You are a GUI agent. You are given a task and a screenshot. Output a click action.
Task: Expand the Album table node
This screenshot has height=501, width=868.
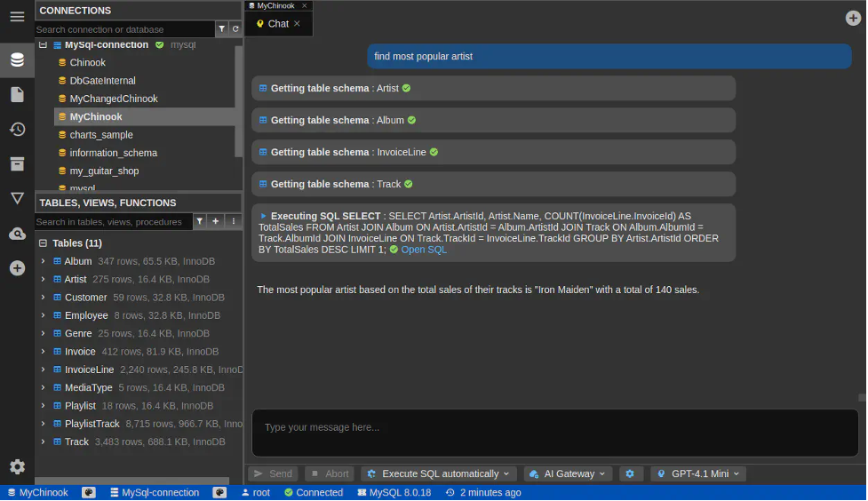tap(44, 261)
